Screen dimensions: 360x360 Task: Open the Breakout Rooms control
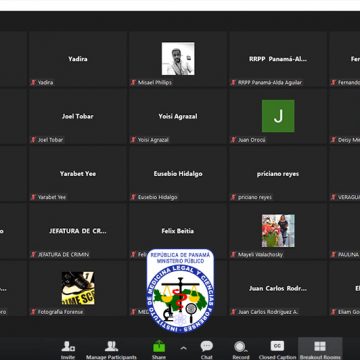coord(320,347)
